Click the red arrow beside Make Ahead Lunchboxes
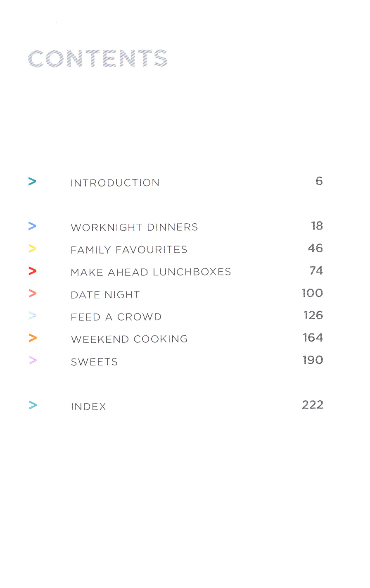This screenshot has width=370, height=588. coord(33,271)
